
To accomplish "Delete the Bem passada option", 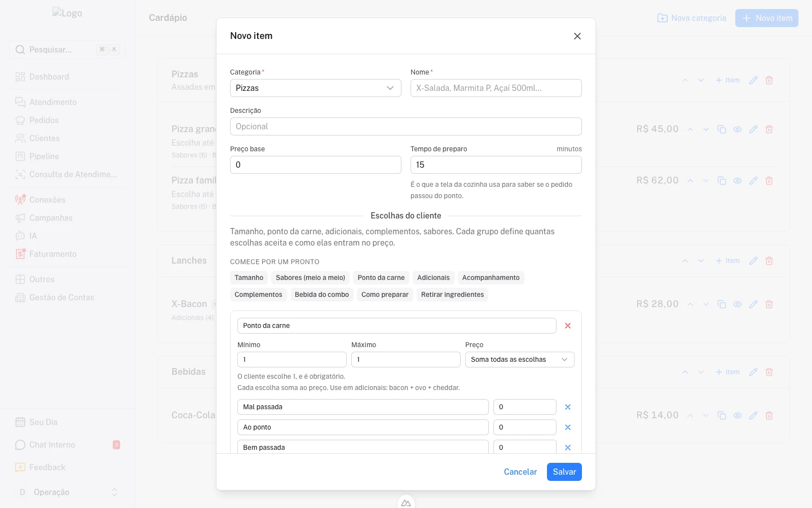I will [568, 448].
